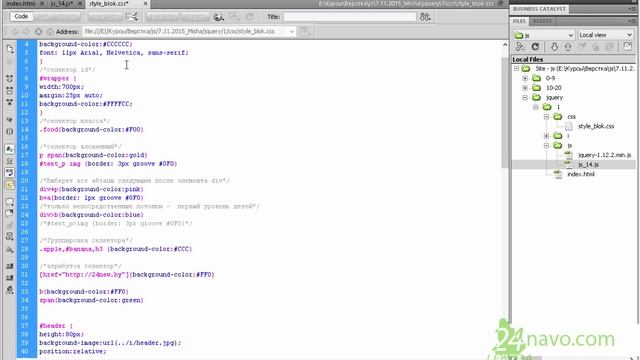Click the Select Parent Tag icon

[10, 119]
